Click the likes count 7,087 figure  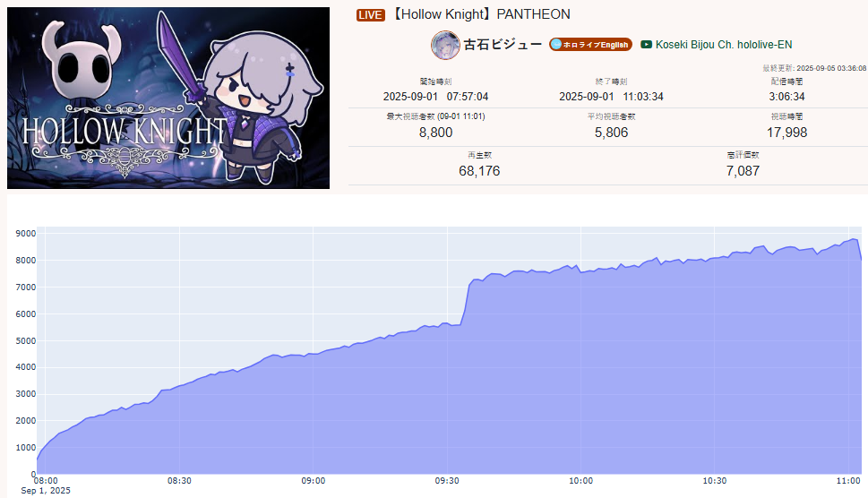coord(743,172)
